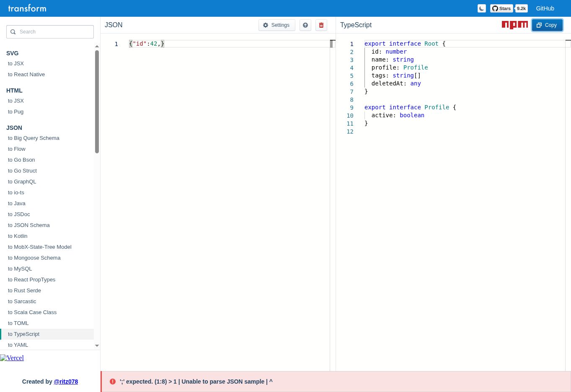Open to React PropTypes

pos(32,280)
